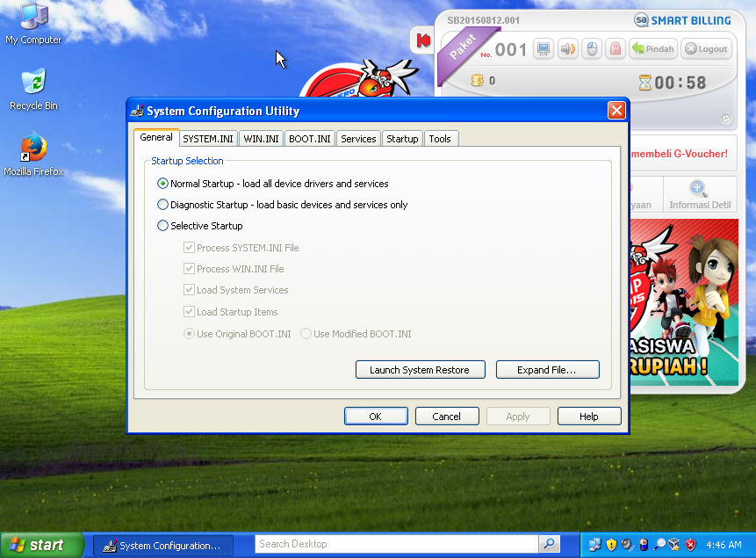Click the Launch System Restore button
The image size is (756, 558).
[420, 370]
